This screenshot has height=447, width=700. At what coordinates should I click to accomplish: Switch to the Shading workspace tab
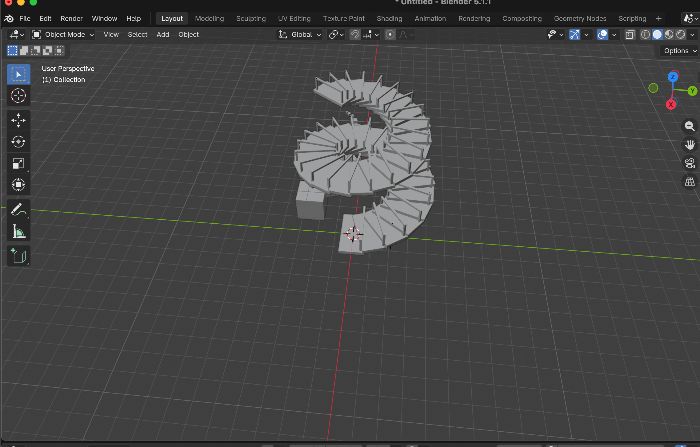tap(389, 18)
